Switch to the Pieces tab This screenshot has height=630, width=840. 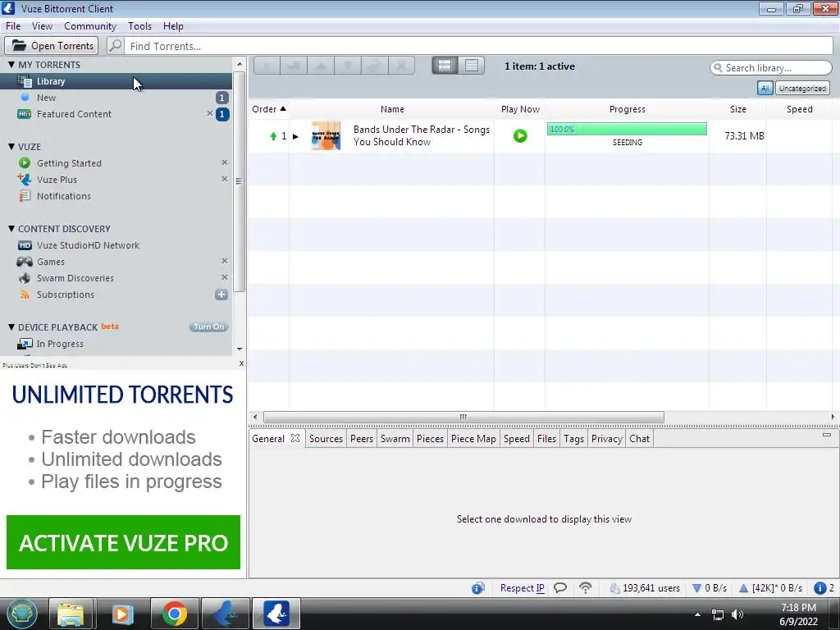(x=430, y=439)
